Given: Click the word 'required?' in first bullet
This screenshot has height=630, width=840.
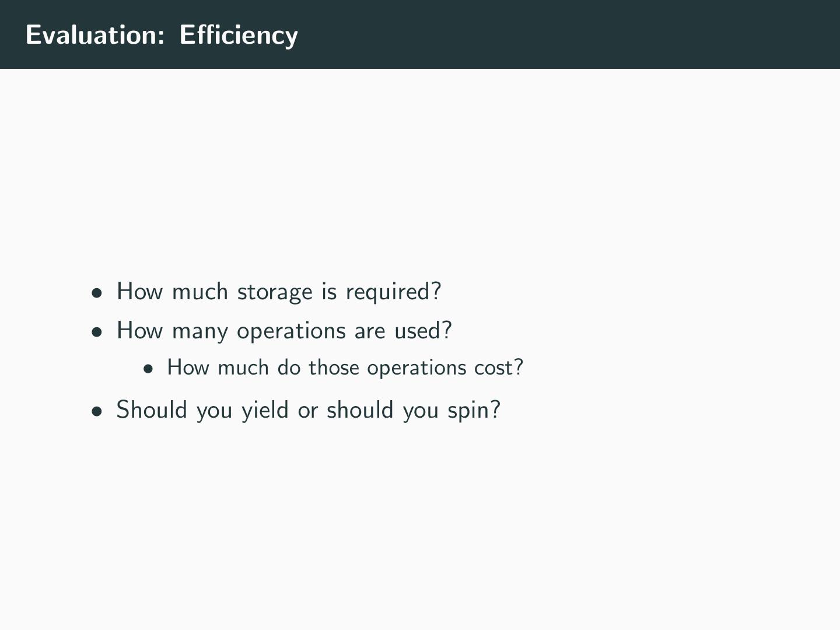Looking at the screenshot, I should (393, 292).
